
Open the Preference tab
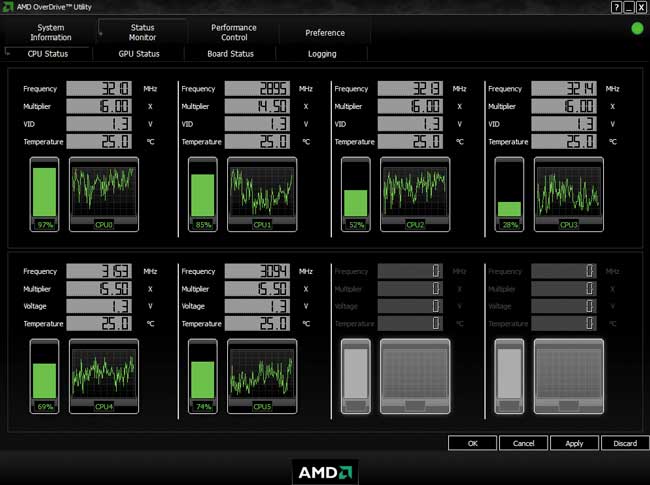tap(325, 33)
